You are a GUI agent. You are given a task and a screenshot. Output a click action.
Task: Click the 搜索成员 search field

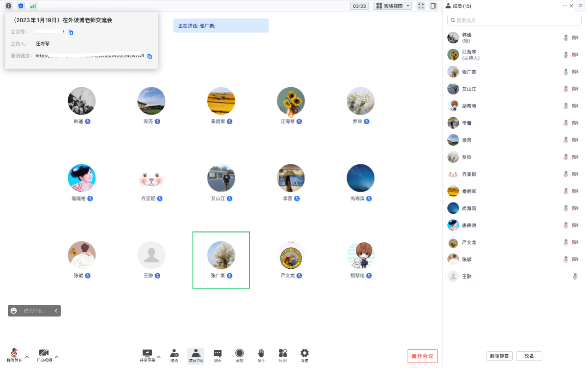514,20
